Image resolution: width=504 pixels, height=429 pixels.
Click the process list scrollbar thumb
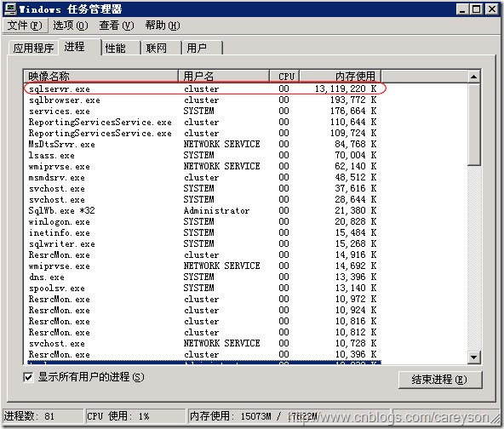click(x=473, y=124)
